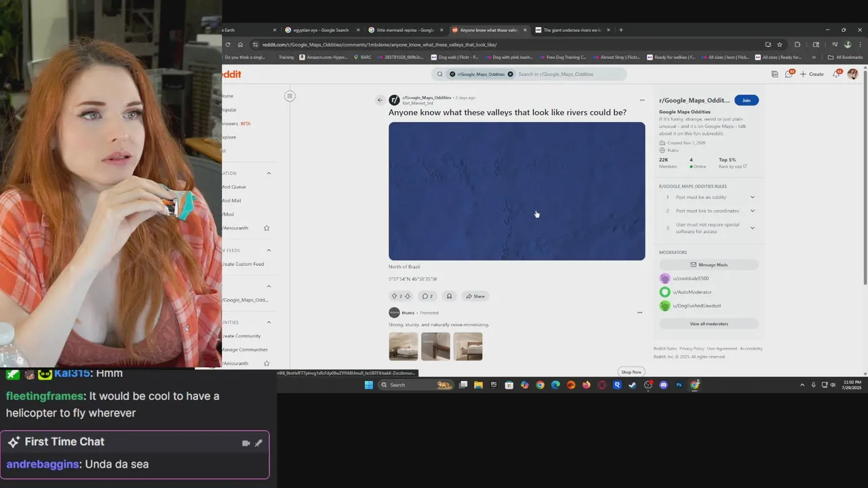Close the 'egyptian eye' tab
The width and height of the screenshot is (868, 488).
pos(357,30)
